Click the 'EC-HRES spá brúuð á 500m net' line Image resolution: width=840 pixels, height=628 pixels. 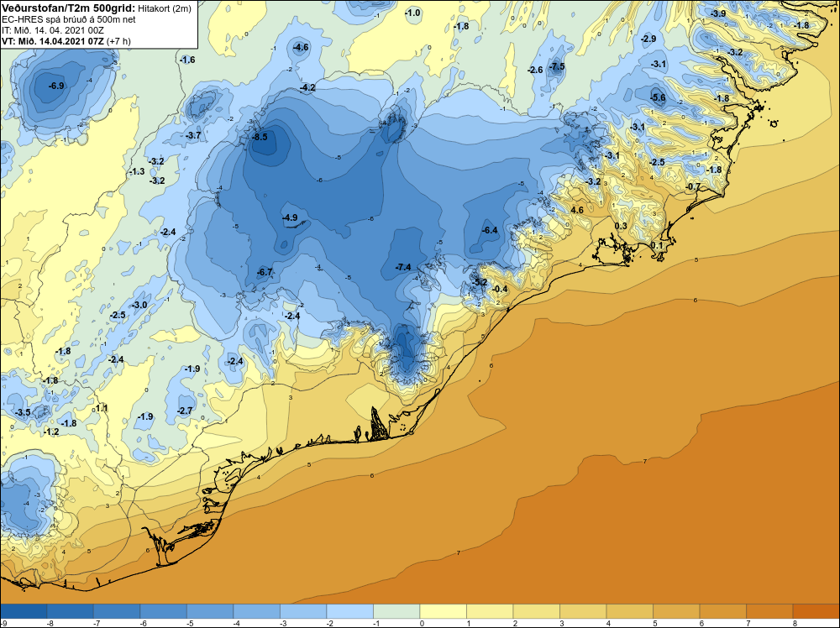69,19
